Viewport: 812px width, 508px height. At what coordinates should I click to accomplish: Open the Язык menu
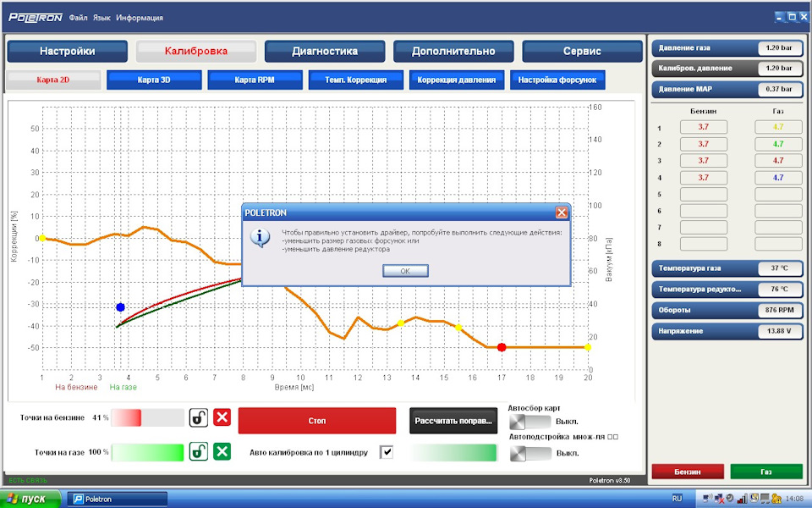101,18
